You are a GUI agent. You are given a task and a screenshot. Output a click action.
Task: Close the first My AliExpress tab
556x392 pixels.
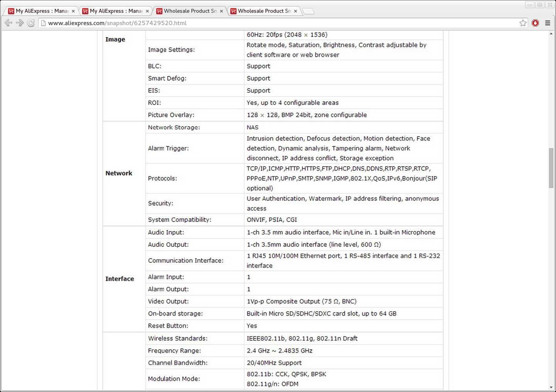(73, 11)
